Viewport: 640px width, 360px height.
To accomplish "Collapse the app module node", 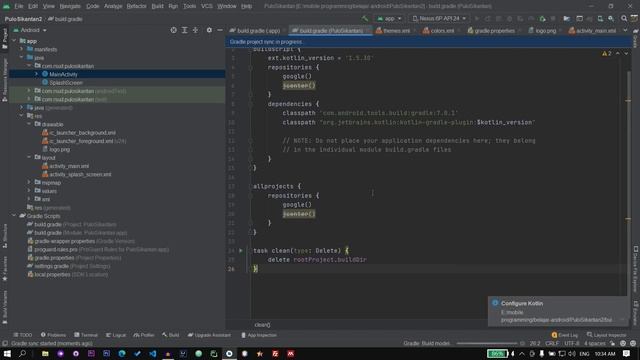I will 14,41.
